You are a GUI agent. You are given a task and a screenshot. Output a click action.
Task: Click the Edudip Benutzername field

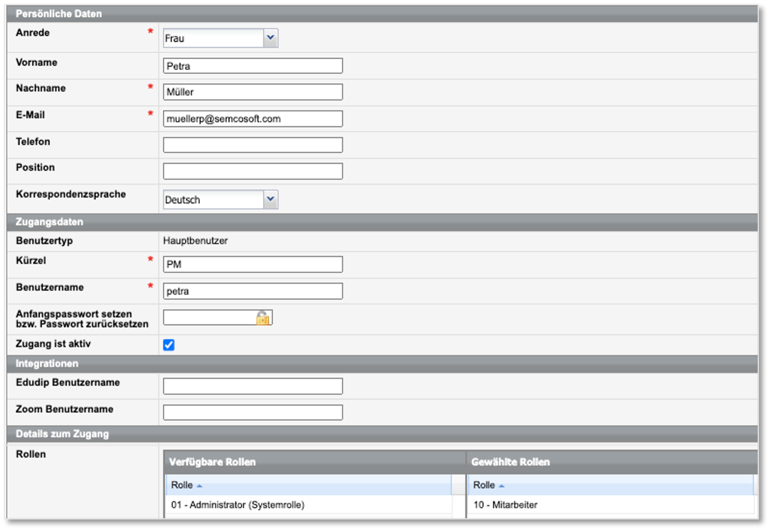point(253,386)
